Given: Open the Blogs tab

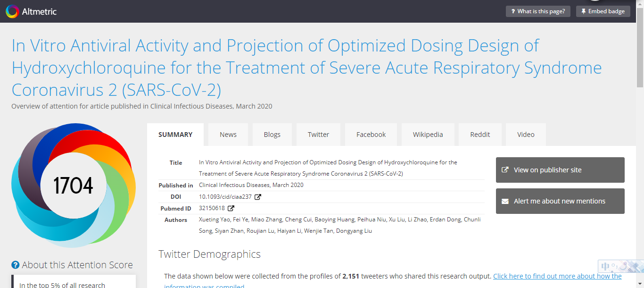Looking at the screenshot, I should click(272, 135).
